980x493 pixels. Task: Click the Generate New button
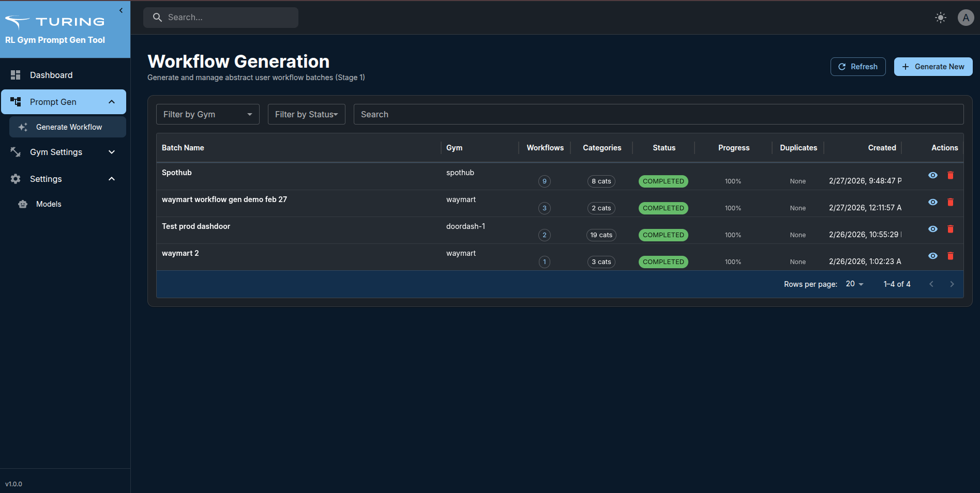933,67
